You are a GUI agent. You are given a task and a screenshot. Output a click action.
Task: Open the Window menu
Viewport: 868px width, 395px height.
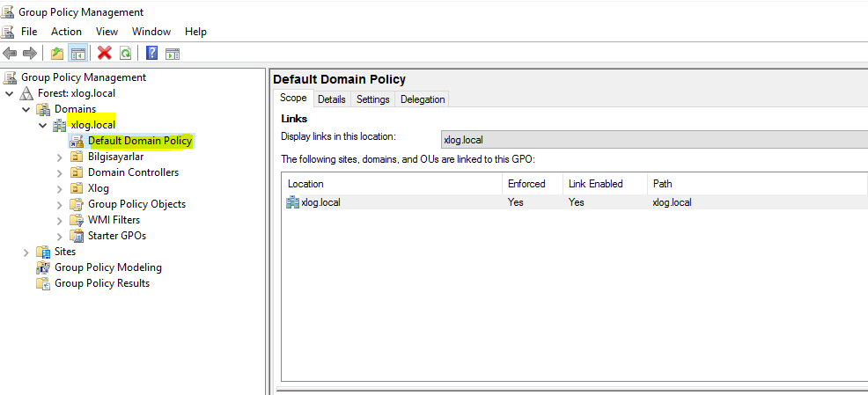click(151, 32)
